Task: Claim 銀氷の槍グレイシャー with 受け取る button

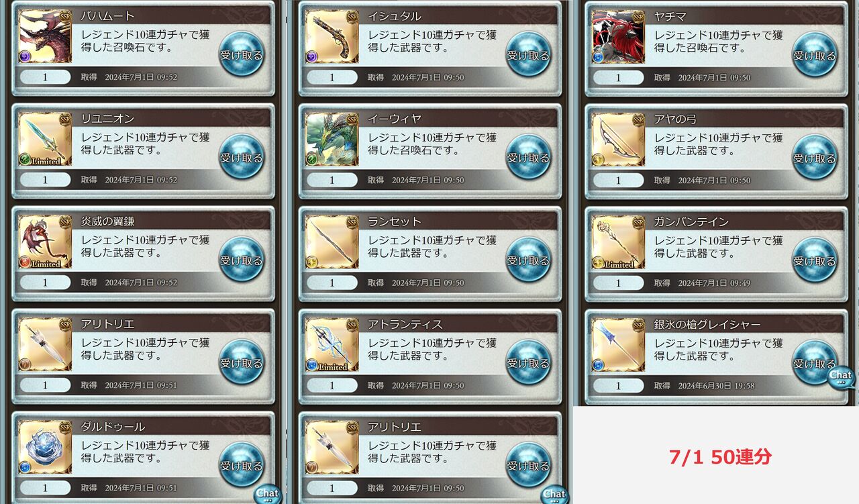Action: pos(815,362)
